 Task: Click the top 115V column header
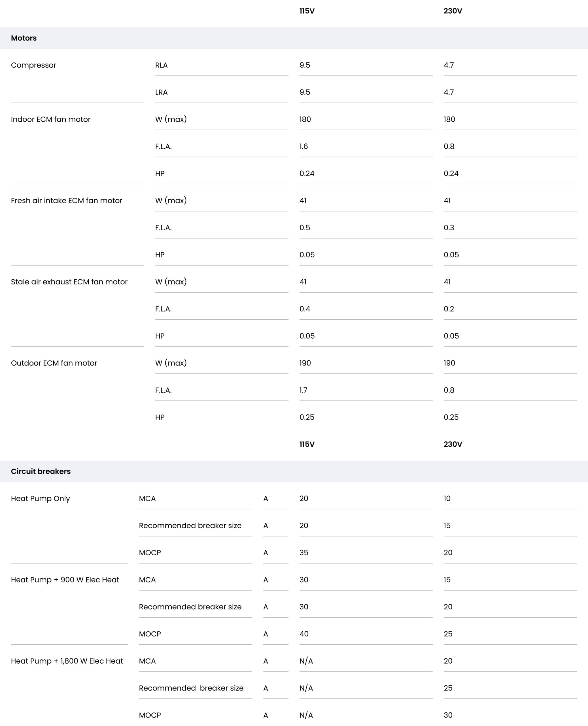click(x=307, y=11)
